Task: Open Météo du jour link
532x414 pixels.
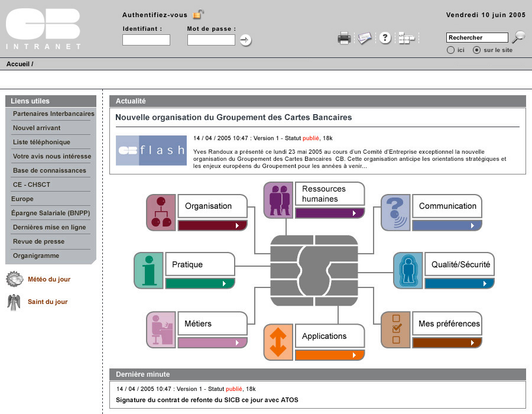Action: click(49, 279)
